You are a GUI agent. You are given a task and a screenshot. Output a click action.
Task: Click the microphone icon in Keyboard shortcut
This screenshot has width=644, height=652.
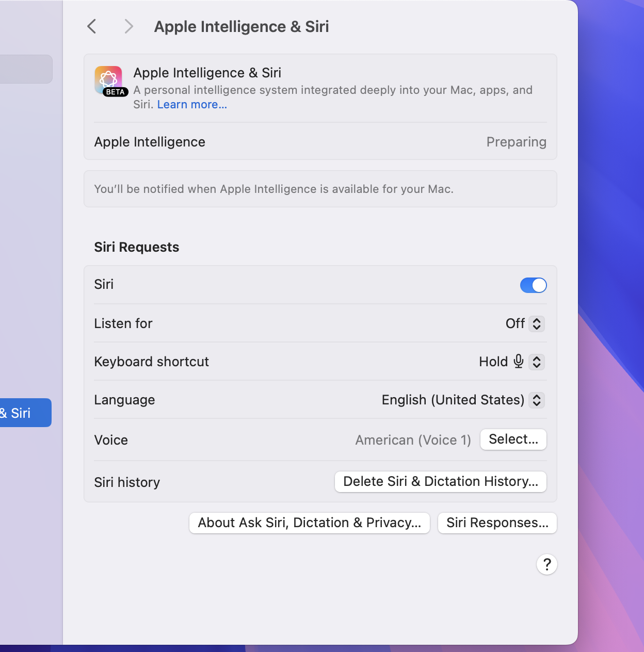(x=519, y=362)
